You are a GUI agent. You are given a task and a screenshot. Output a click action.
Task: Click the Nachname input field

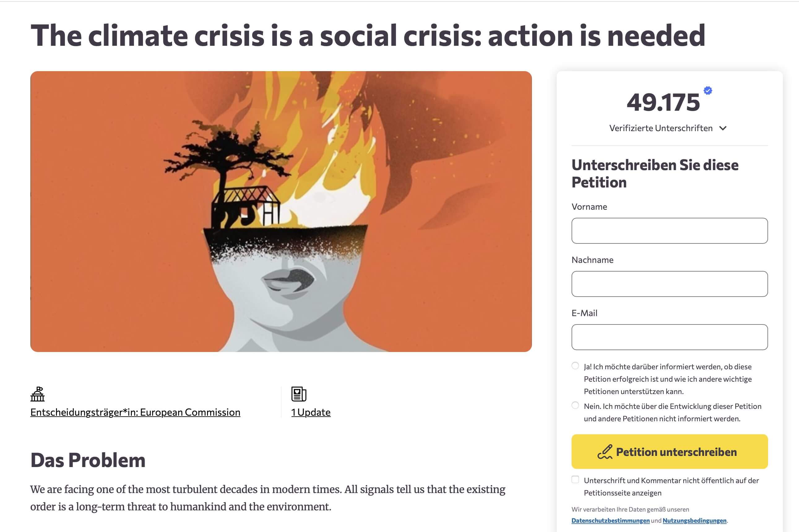pyautogui.click(x=669, y=284)
